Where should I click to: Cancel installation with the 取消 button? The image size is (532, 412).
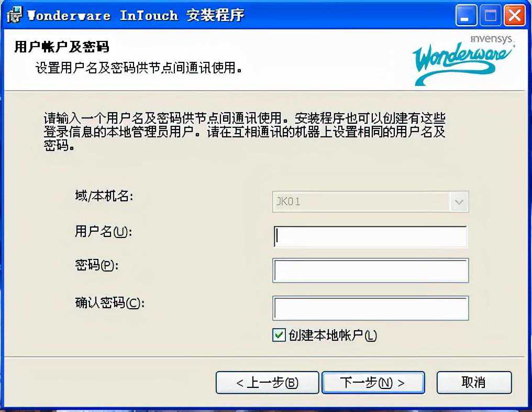[474, 383]
